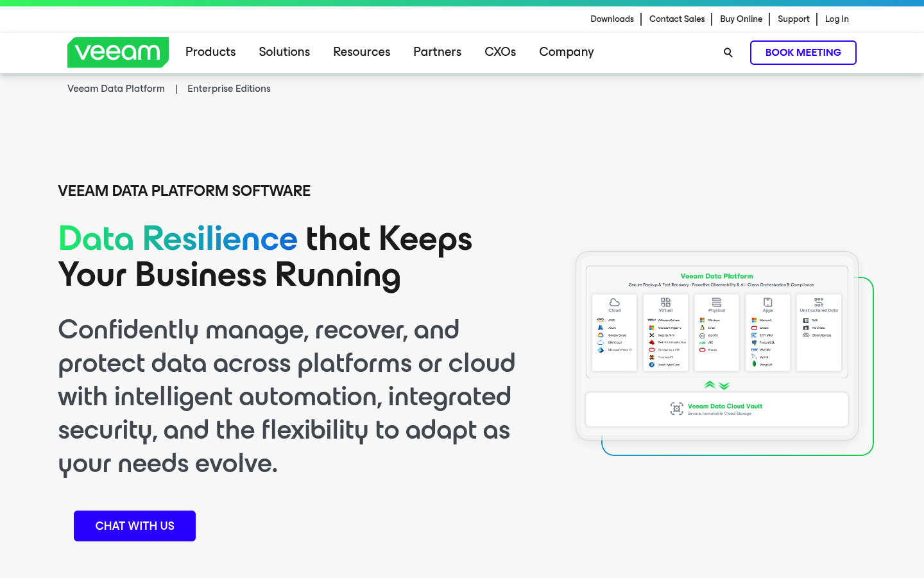
Task: Open the Support link
Action: [x=794, y=19]
